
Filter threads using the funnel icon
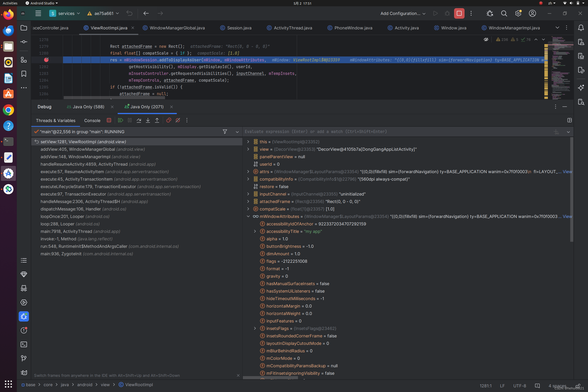click(225, 132)
